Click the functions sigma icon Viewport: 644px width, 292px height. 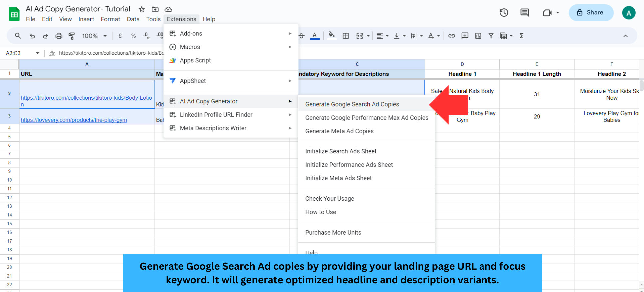tap(522, 36)
